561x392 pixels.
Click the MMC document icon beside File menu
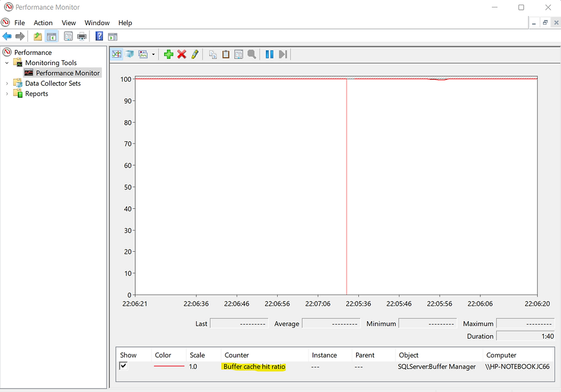point(5,22)
